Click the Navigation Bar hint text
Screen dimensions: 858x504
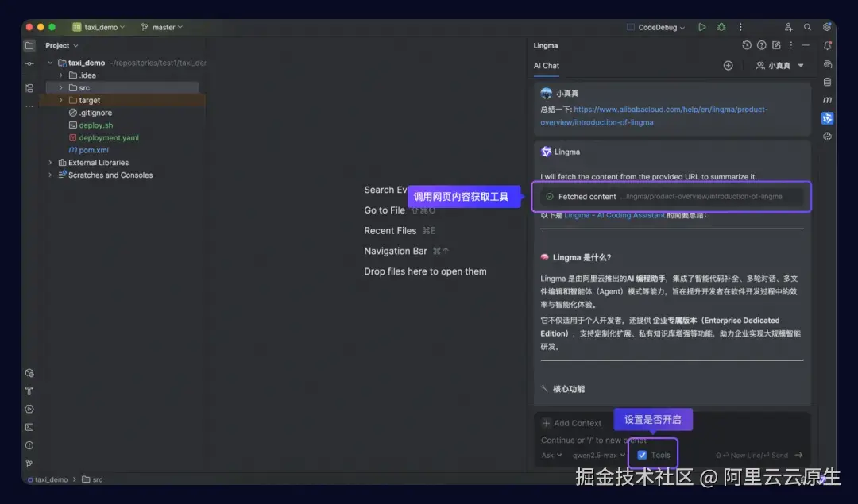[x=396, y=251]
